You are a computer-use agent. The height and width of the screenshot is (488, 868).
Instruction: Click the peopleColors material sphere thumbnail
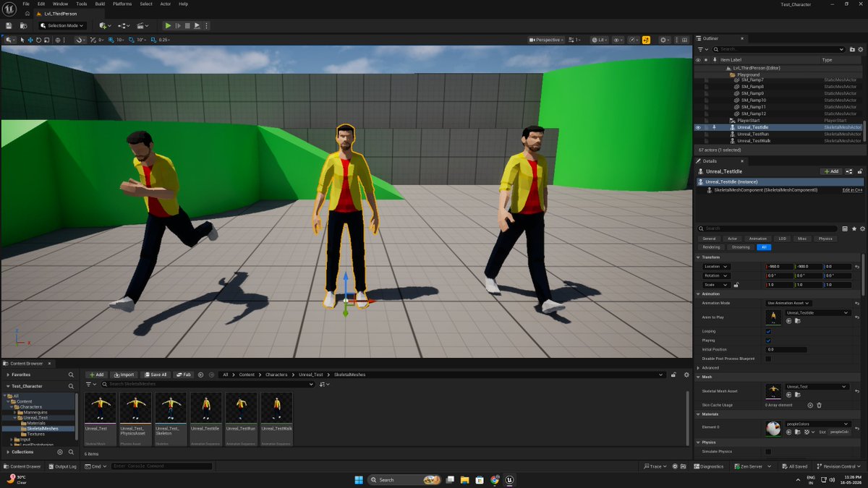coord(773,428)
